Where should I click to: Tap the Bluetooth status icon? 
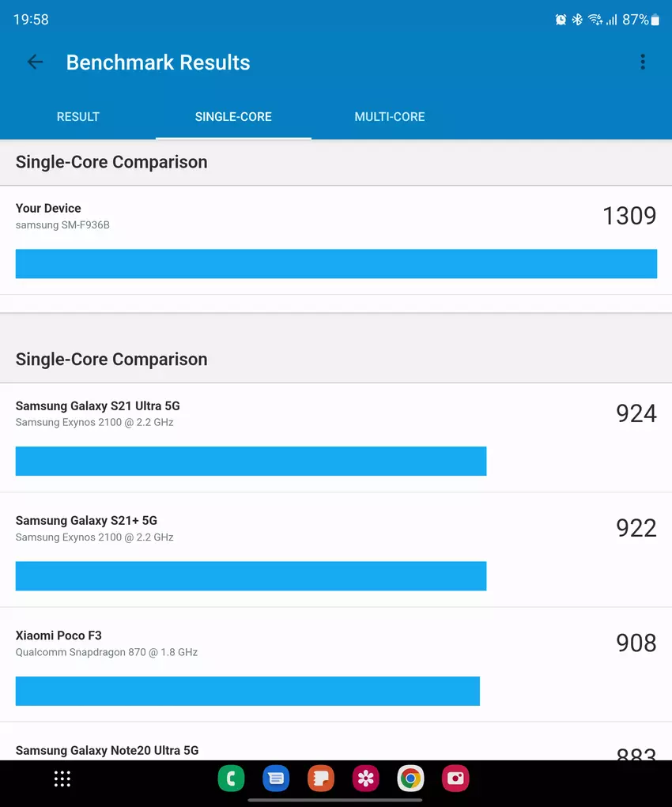point(577,20)
